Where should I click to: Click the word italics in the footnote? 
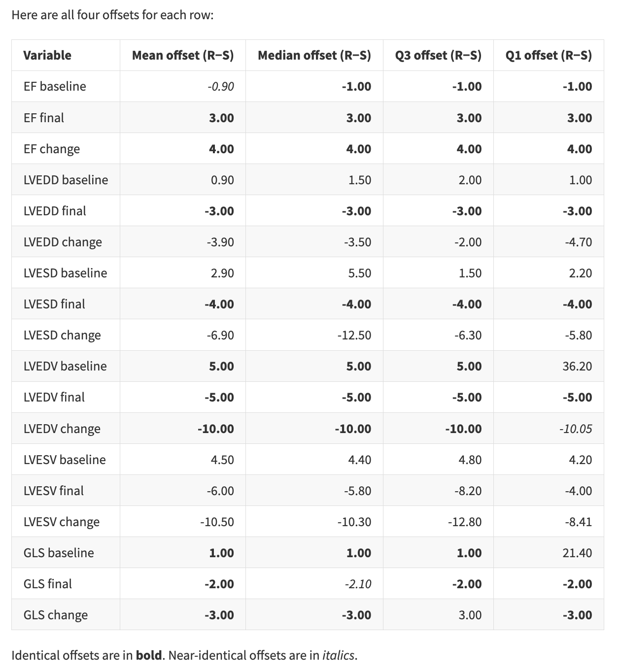pos(338,655)
